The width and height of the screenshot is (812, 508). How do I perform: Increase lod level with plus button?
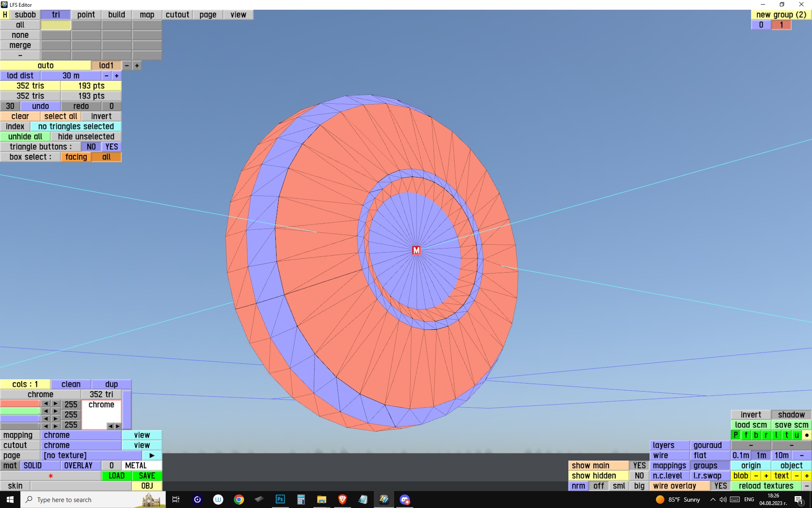pos(137,66)
